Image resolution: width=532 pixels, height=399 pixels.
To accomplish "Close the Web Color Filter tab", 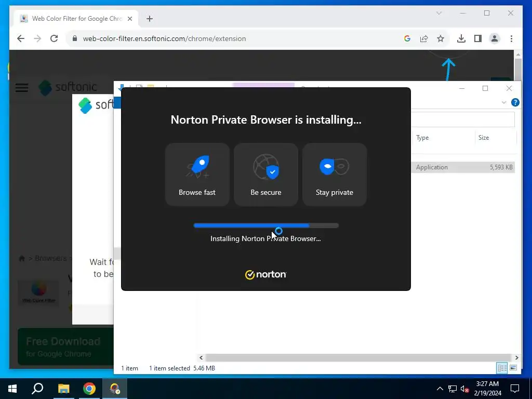I will point(129,19).
